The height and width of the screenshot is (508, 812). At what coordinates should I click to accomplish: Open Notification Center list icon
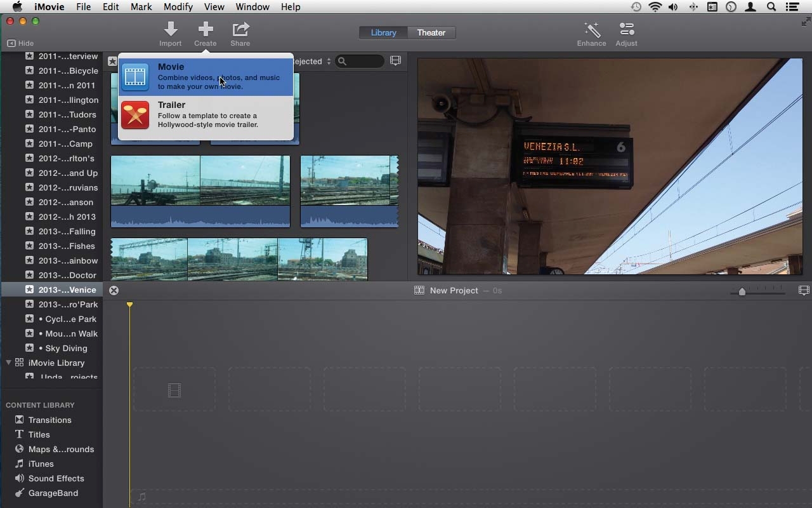(x=792, y=7)
